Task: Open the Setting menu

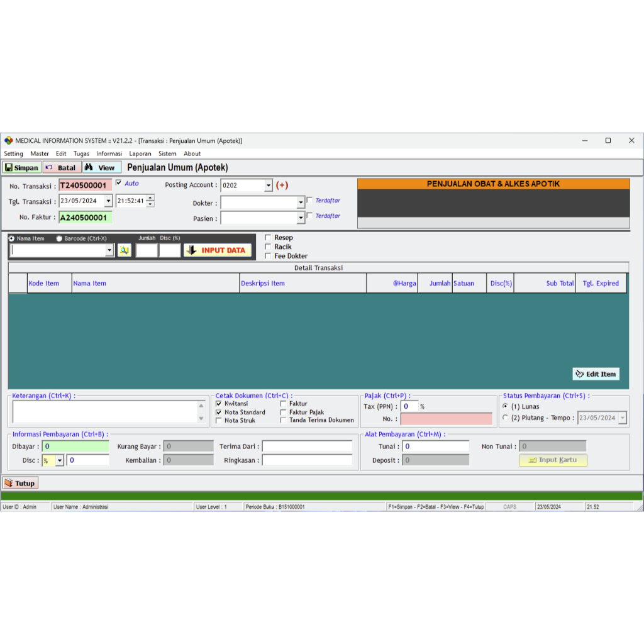Action: [14, 153]
